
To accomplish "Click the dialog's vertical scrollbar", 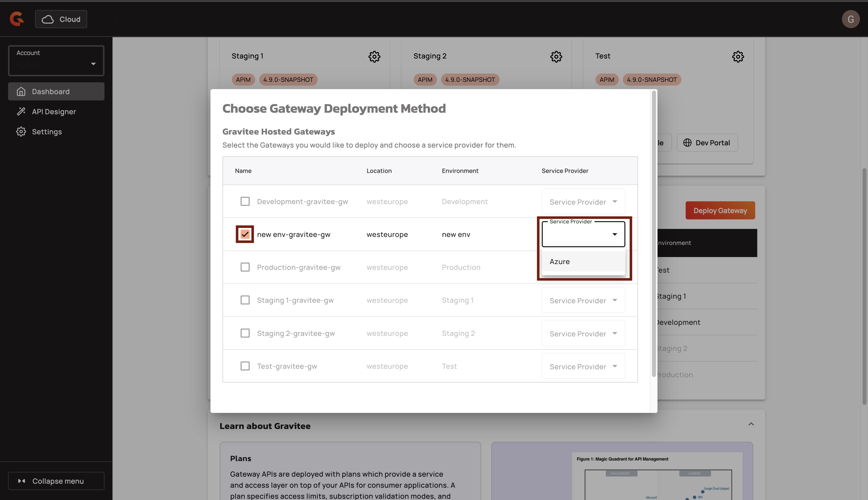I will coord(654,233).
